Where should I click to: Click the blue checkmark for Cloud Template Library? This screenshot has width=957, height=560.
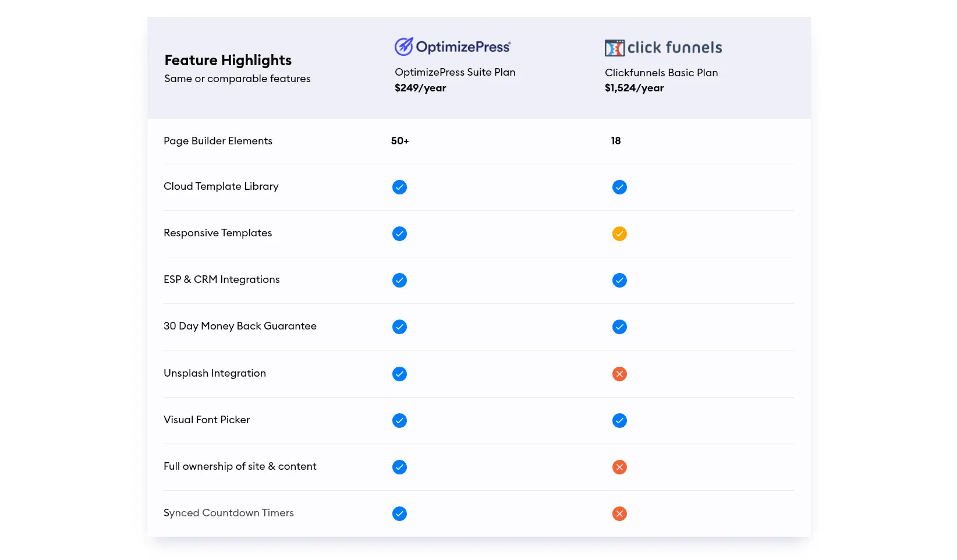399,187
